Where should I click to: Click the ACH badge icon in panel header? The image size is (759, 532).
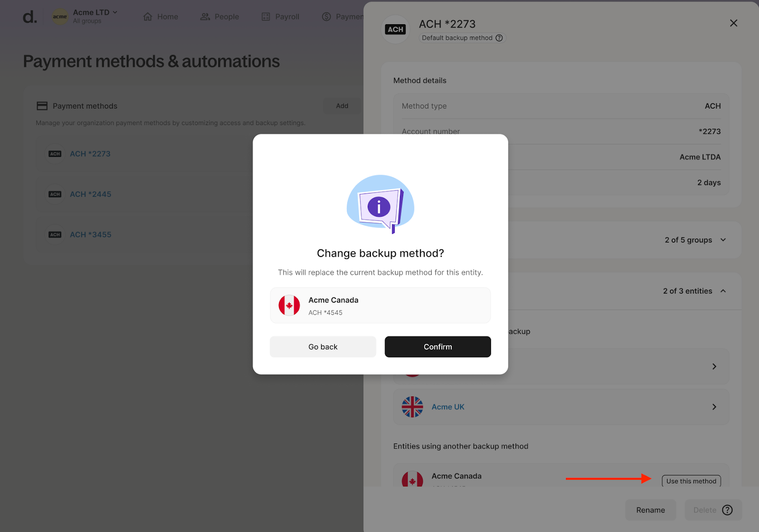click(x=395, y=29)
